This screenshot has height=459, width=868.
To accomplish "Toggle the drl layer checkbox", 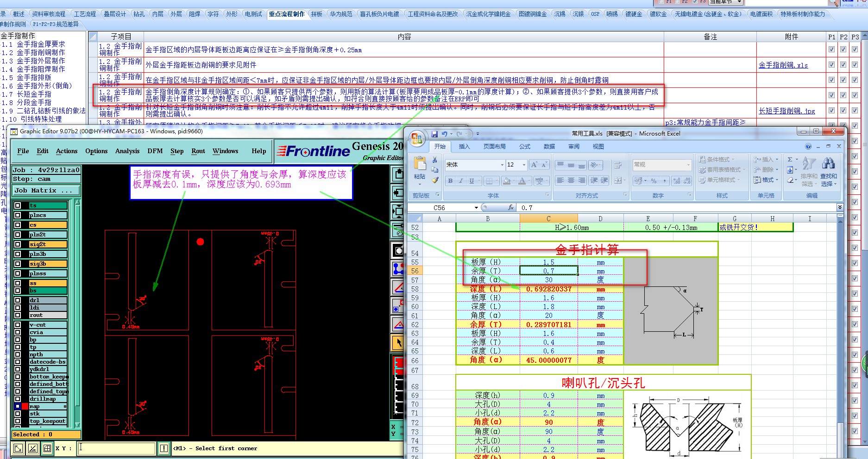I will [18, 300].
